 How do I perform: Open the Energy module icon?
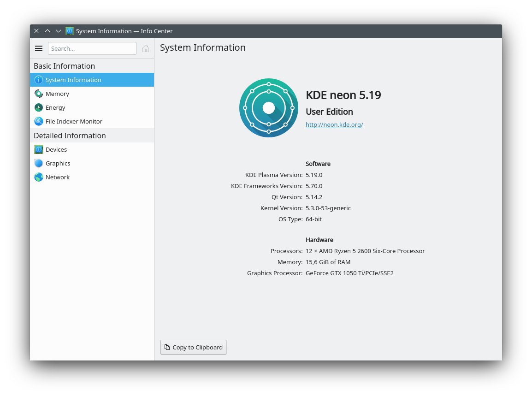pos(39,107)
